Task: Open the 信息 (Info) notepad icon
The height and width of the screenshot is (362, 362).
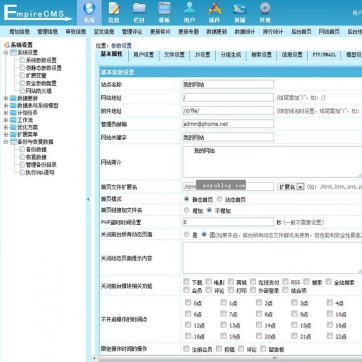Action: [114, 8]
